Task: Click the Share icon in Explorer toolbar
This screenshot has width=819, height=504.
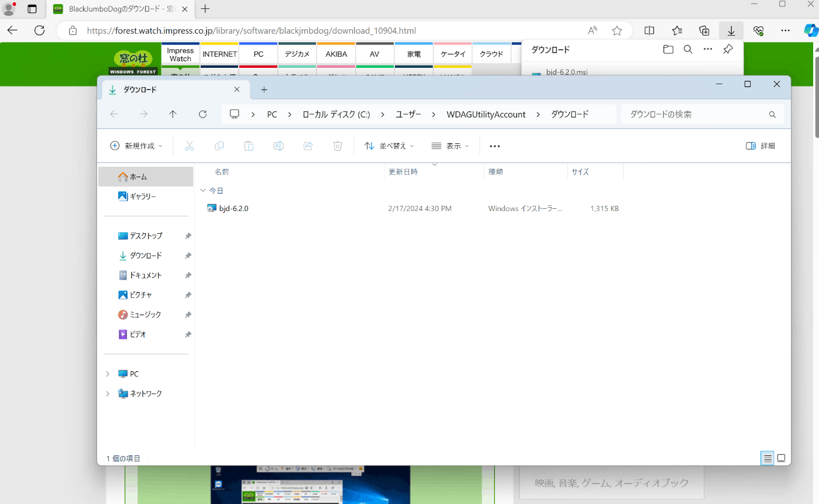Action: (x=308, y=146)
